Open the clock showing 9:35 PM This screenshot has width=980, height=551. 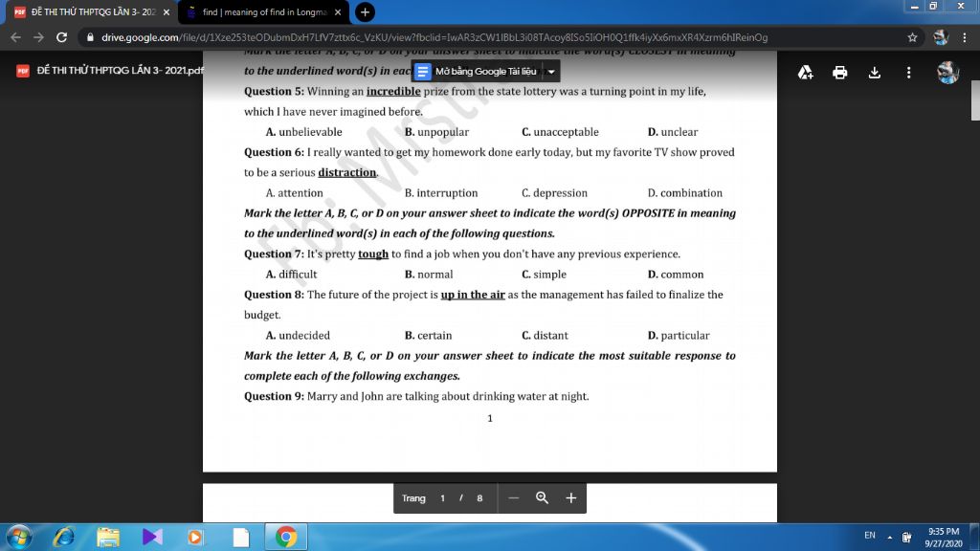click(944, 538)
